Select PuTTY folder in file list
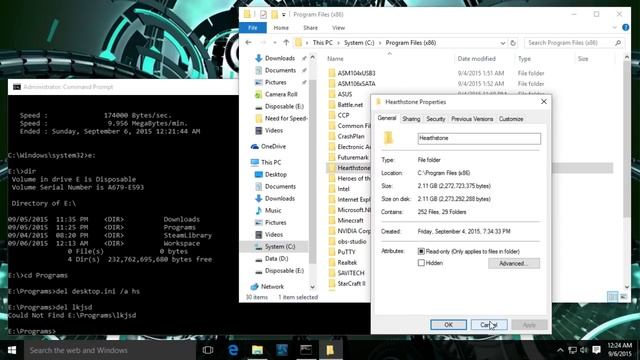The width and height of the screenshot is (640, 360). pyautogui.click(x=346, y=252)
